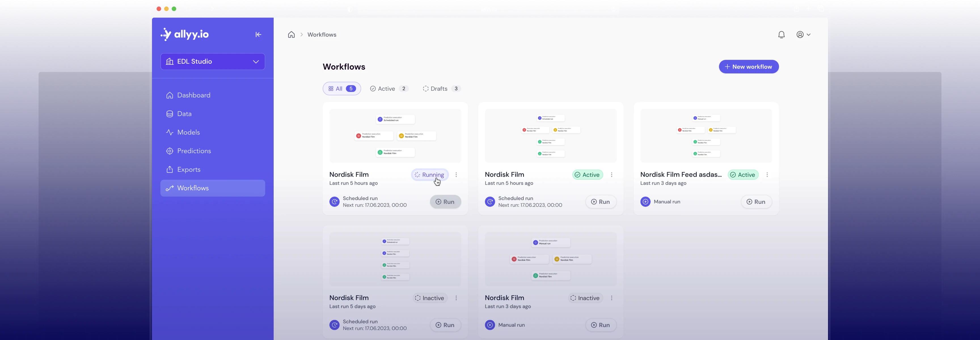Open the three-dot menu on the Nordisk Film Feed card

coord(767,175)
